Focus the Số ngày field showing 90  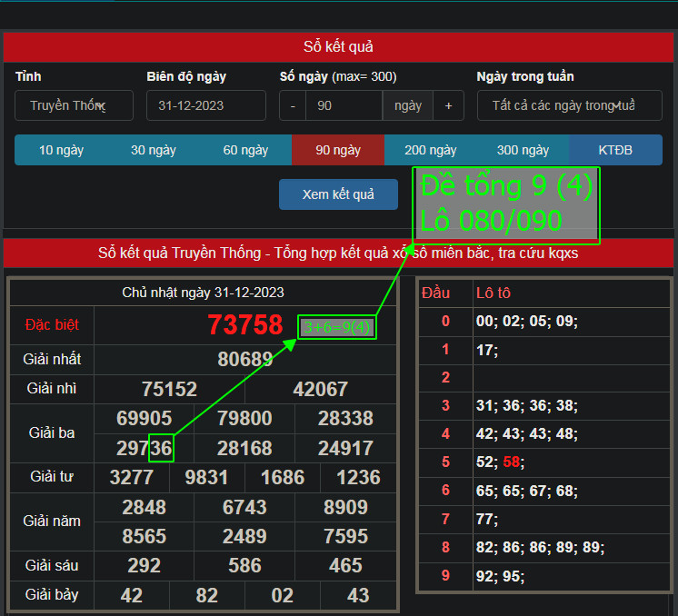click(344, 105)
